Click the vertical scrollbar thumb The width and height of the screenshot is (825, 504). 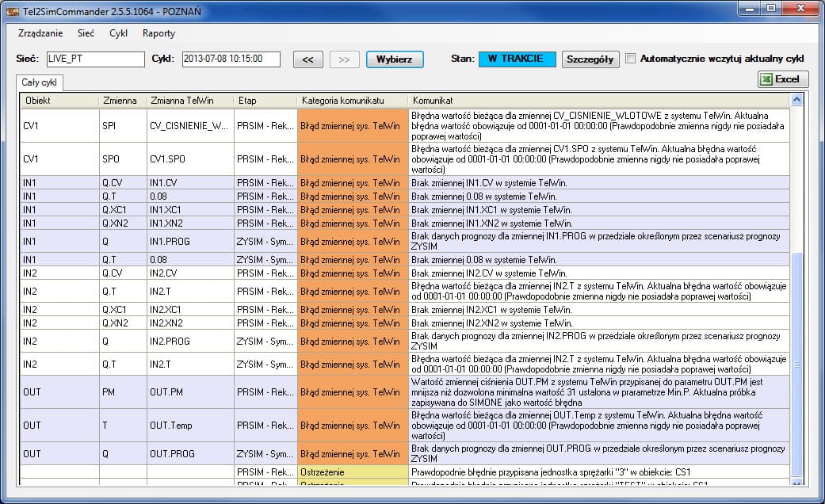796,363
